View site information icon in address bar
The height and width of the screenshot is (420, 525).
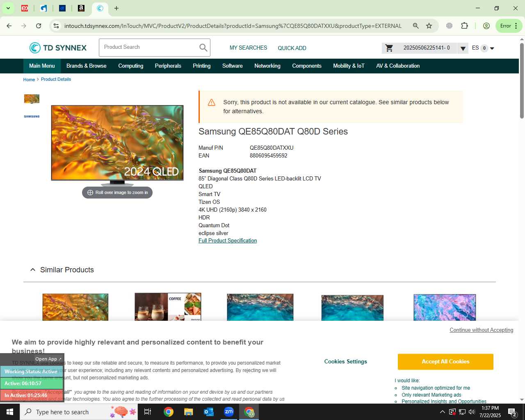[x=56, y=26]
